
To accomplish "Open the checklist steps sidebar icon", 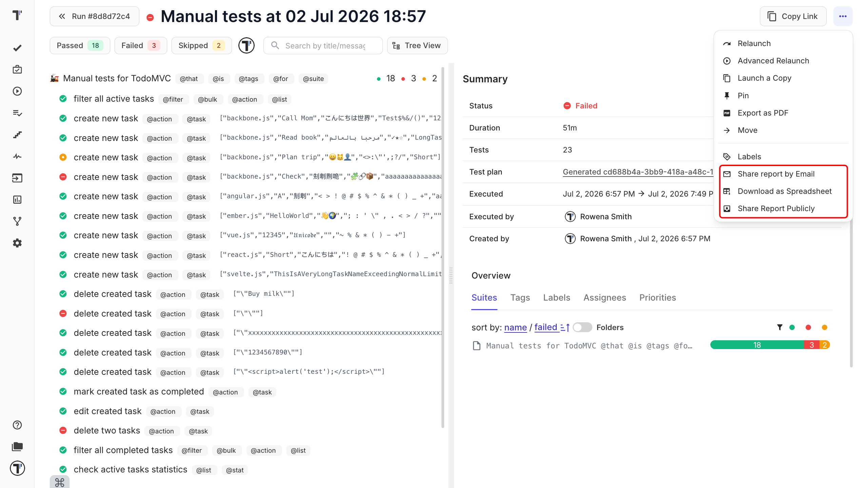I will tap(17, 113).
